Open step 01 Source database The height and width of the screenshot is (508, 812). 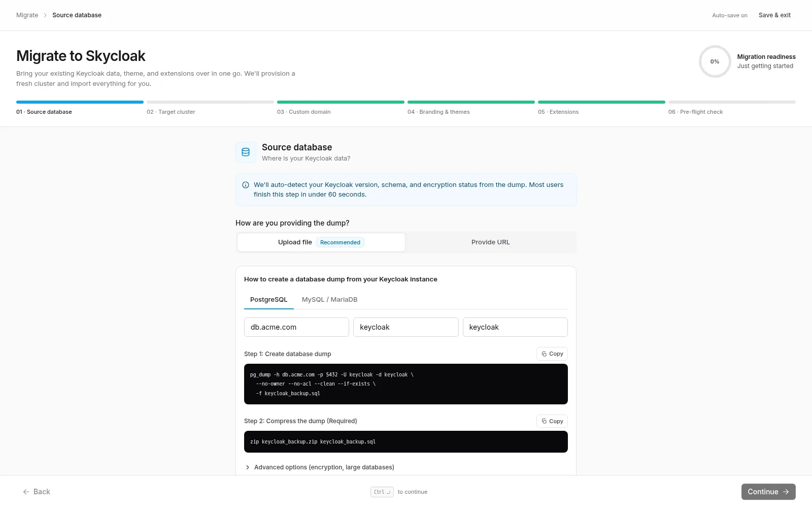(80, 107)
